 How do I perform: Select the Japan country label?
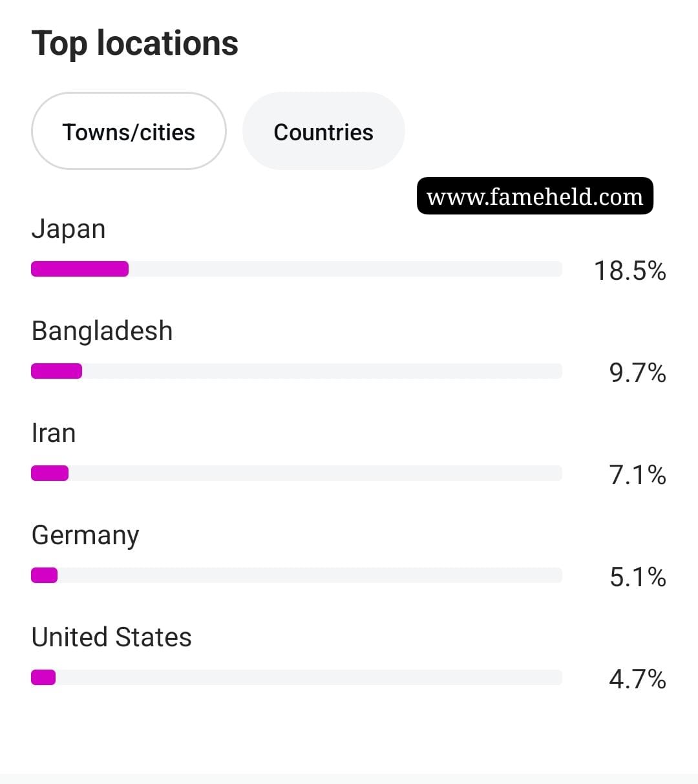(69, 229)
